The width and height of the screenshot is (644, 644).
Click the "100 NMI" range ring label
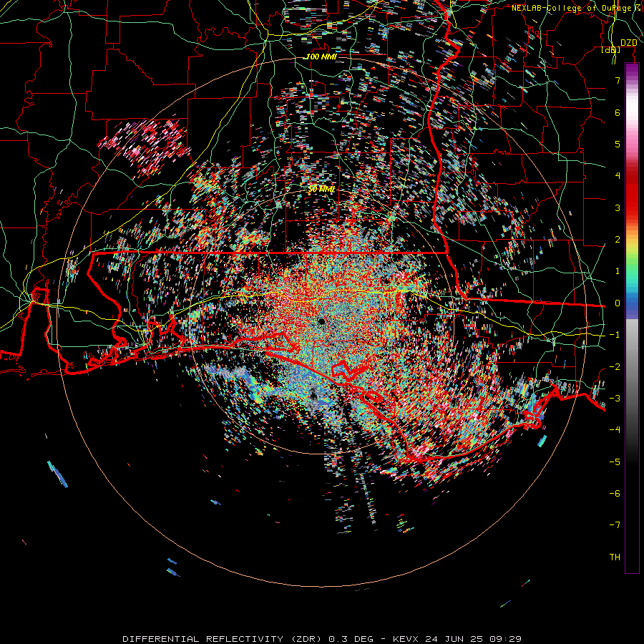click(321, 57)
